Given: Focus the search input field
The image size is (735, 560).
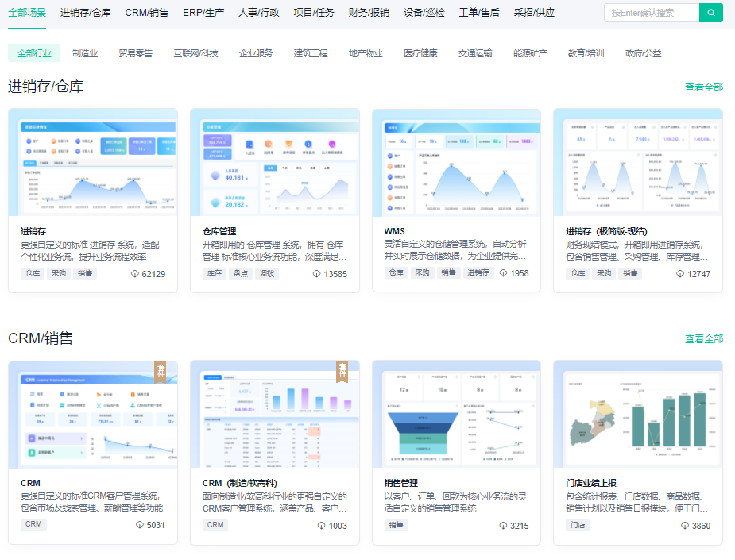Looking at the screenshot, I should pyautogui.click(x=651, y=13).
